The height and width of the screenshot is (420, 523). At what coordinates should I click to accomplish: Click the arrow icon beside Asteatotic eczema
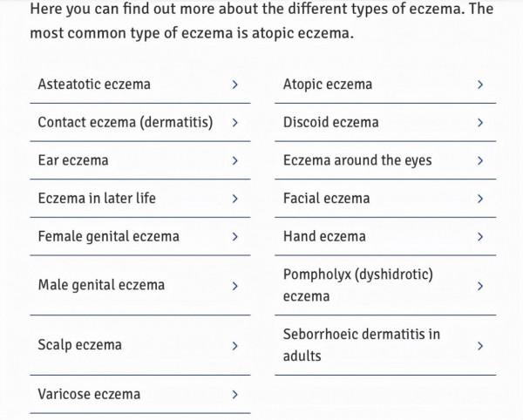235,85
